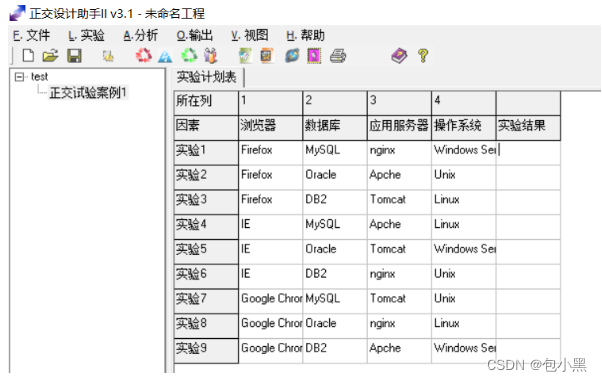Click the Oracle cell in 实验2 row
602x382 pixels.
click(x=335, y=177)
